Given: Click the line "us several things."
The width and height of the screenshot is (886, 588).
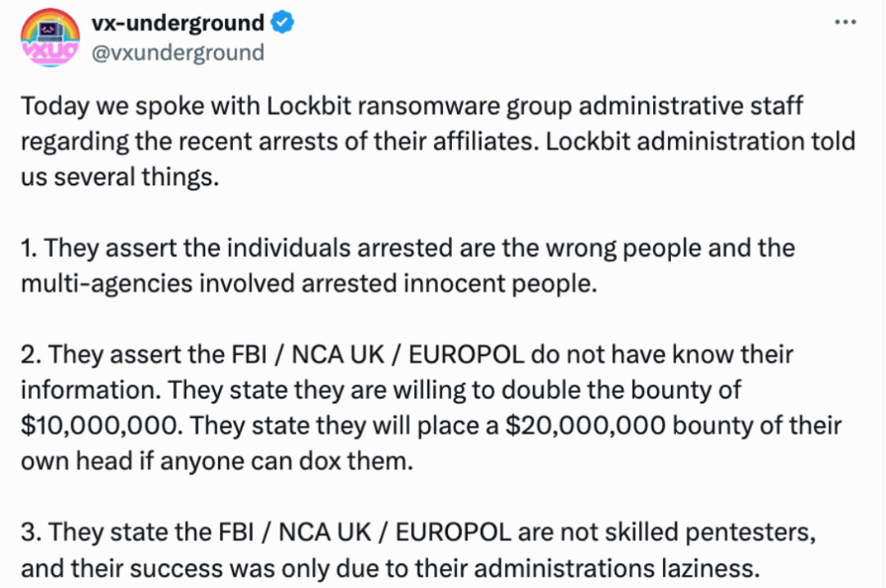Looking at the screenshot, I should [120, 177].
